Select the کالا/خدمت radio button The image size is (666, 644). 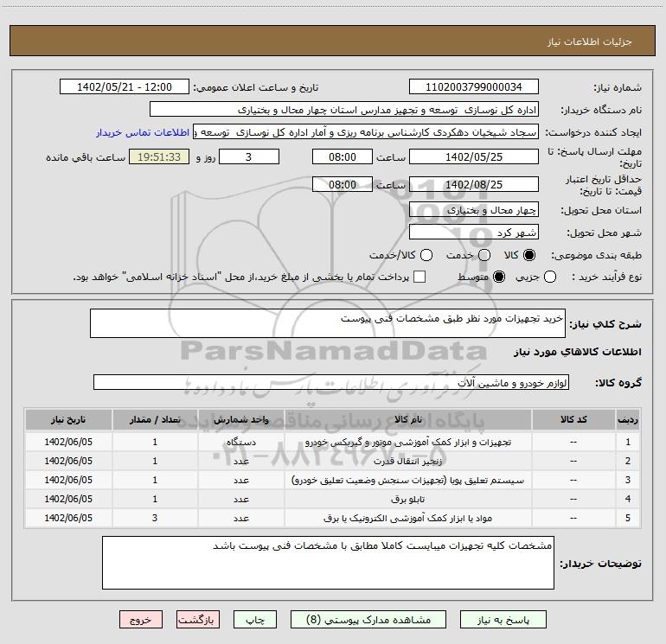426,255
